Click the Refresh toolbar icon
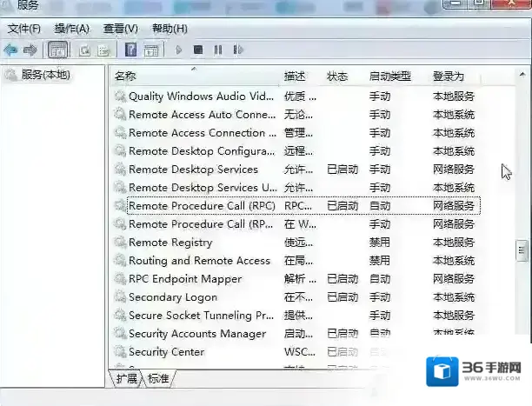The width and height of the screenshot is (532, 406). [84, 50]
